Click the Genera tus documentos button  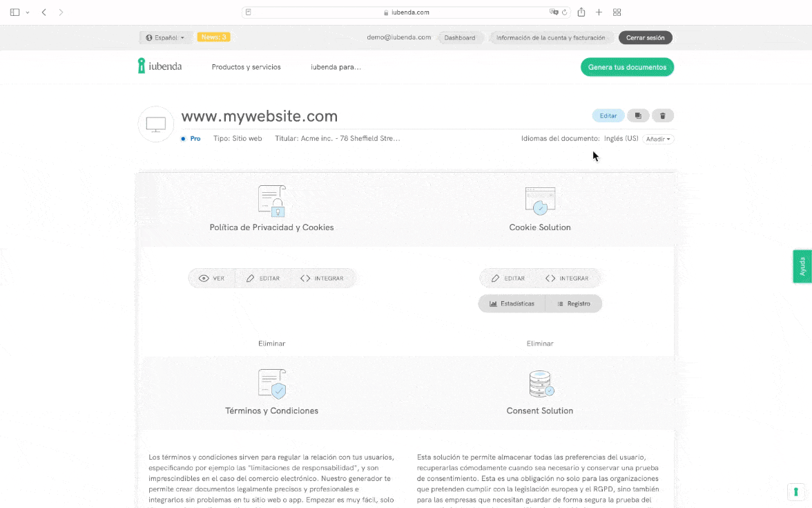627,67
